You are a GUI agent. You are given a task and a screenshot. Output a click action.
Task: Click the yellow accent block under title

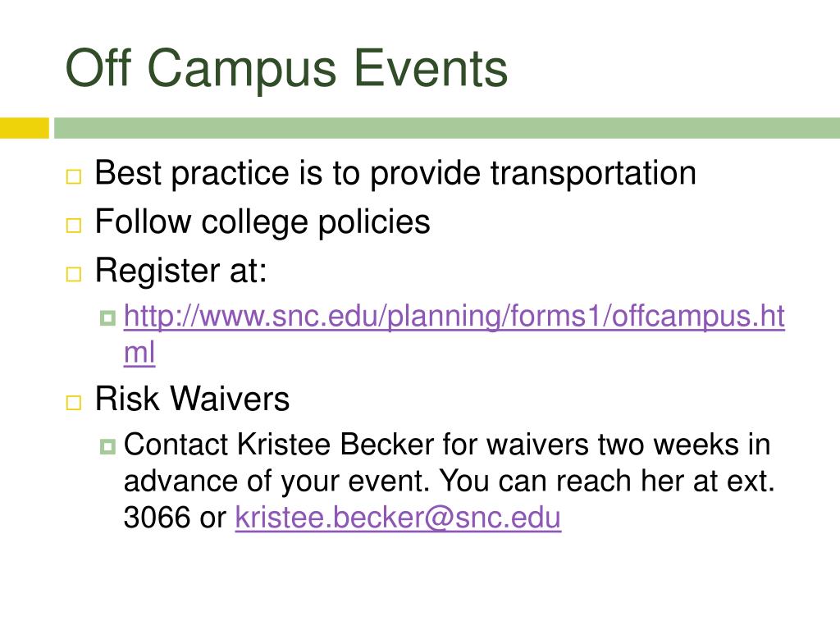[24, 128]
